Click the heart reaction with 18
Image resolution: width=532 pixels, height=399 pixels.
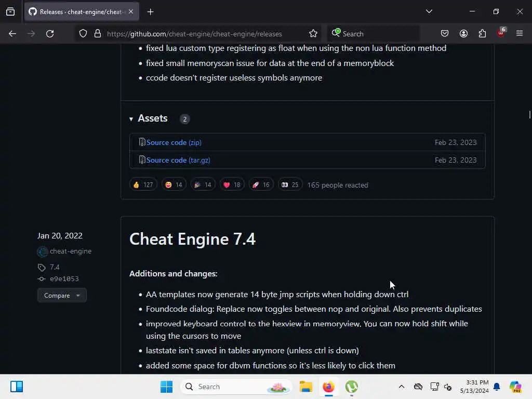(x=232, y=185)
